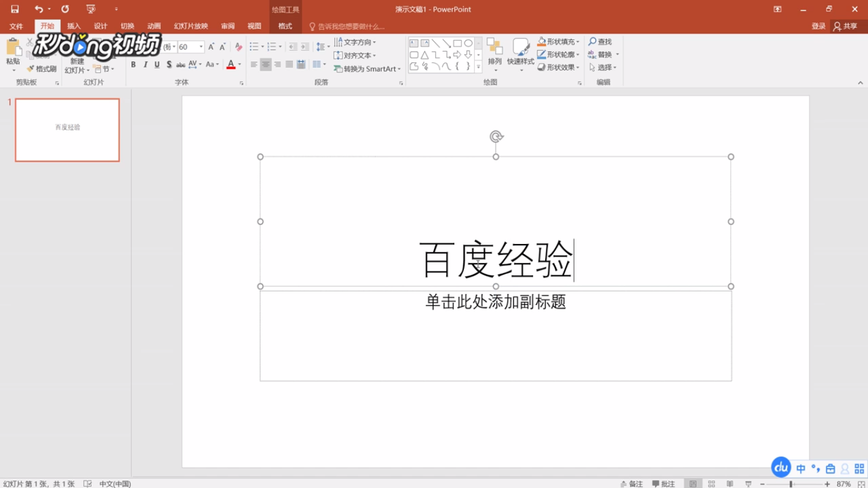Image resolution: width=868 pixels, height=488 pixels.
Task: Open Shape Effects (形状效果) dropdown
Action: click(559, 67)
